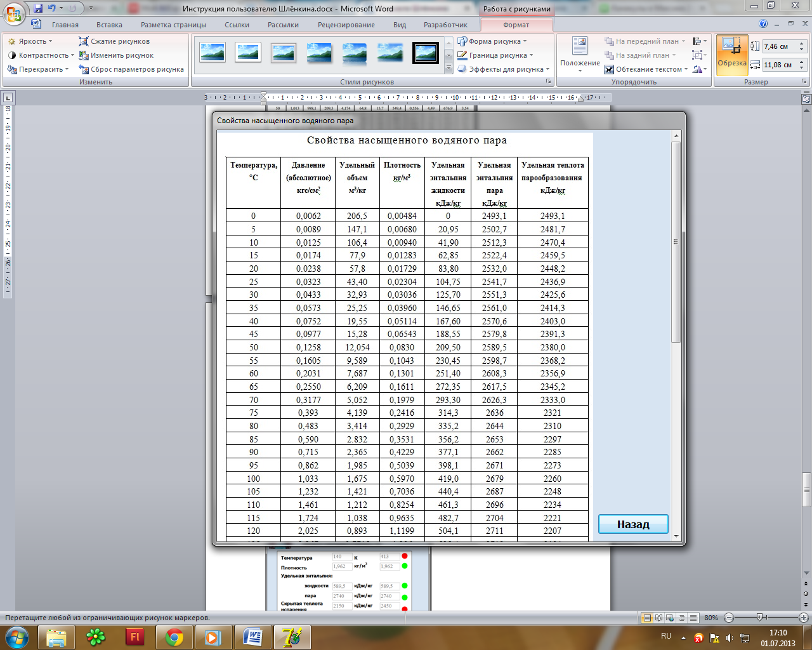The width and height of the screenshot is (812, 650).
Task: Open Форма рисунка picture shape dropdown
Action: tap(492, 41)
